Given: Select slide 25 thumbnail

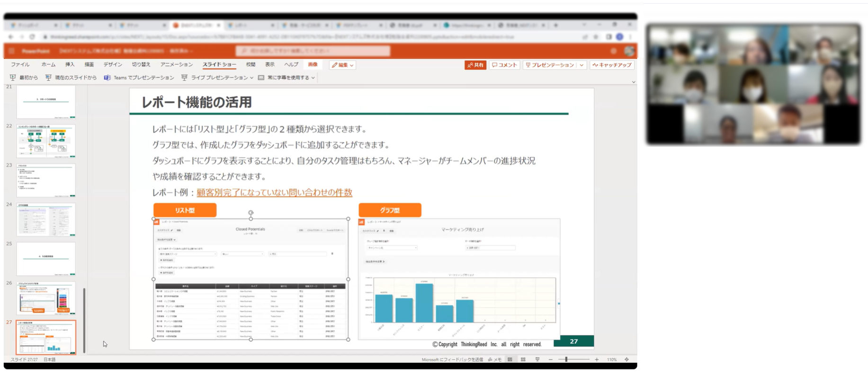Looking at the screenshot, I should (x=46, y=259).
